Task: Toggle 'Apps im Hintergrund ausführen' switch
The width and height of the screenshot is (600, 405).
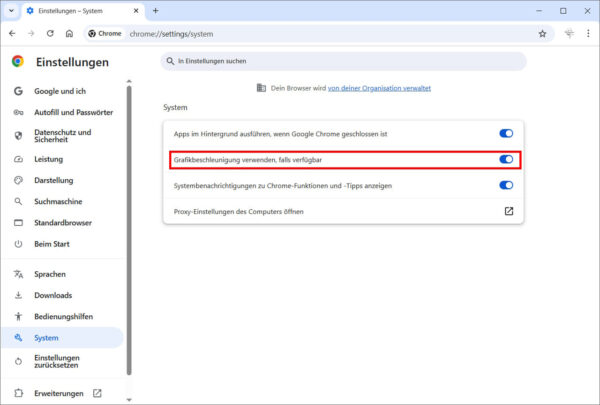Action: 506,133
